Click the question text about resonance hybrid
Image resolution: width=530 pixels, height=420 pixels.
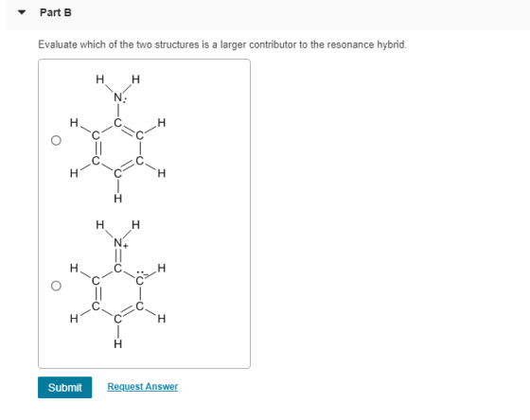point(222,44)
